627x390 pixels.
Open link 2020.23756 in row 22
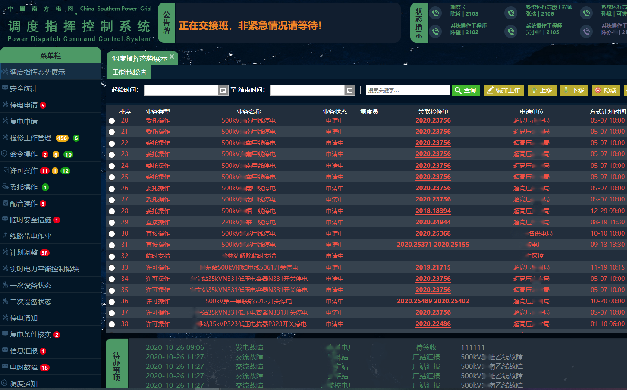433,143
